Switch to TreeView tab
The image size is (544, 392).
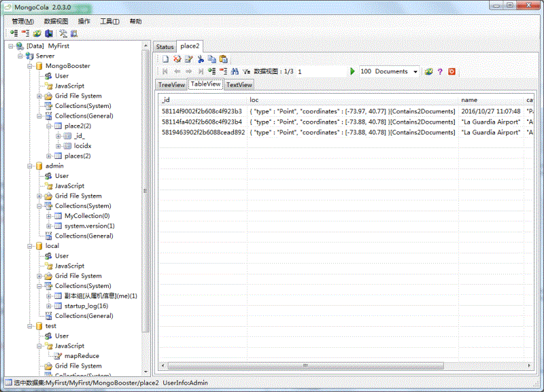point(171,85)
